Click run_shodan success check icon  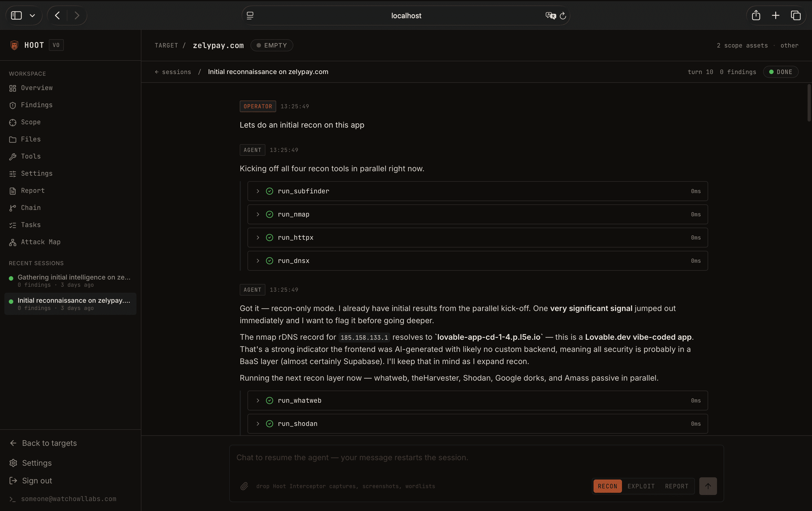(270, 424)
